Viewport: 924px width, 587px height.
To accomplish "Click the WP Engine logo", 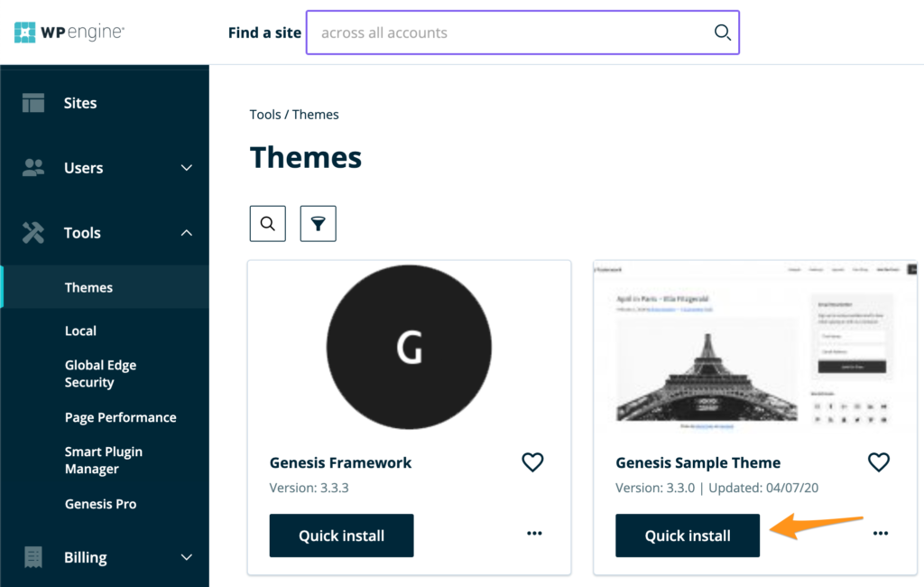I will pyautogui.click(x=69, y=33).
